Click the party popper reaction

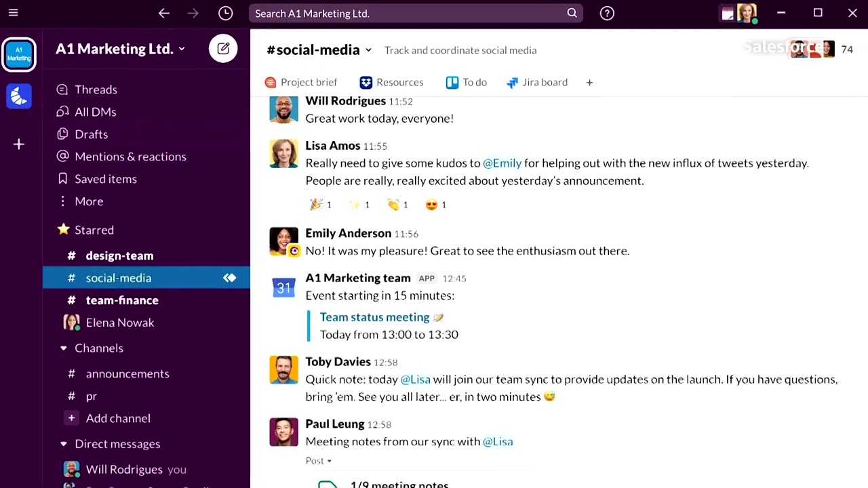click(x=321, y=205)
